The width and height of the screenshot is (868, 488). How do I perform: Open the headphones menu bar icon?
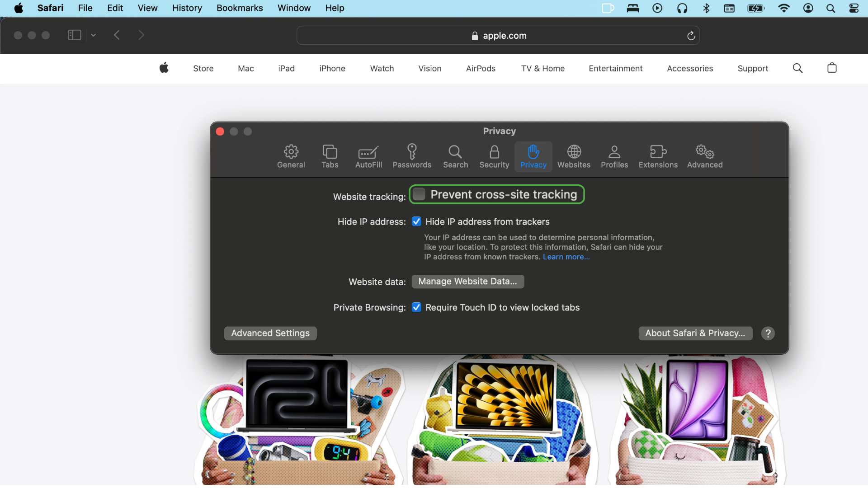coord(682,8)
